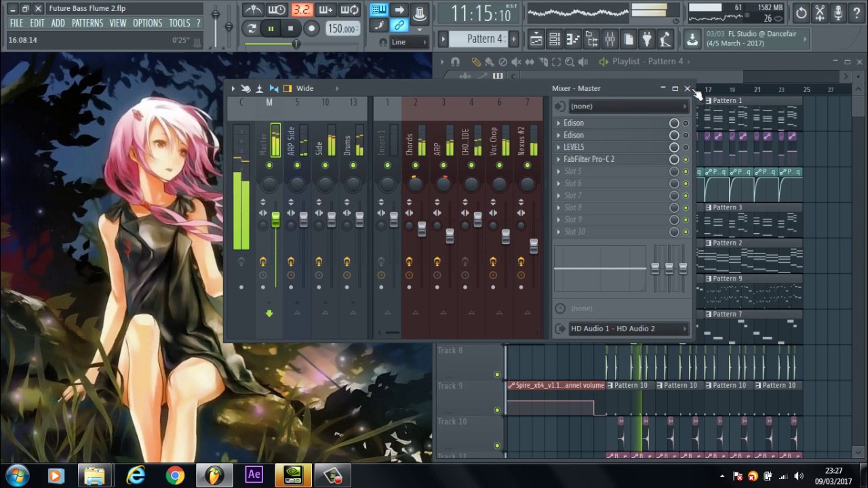Open After Effects from the taskbar
Viewport: 868px width, 488px height.
point(254,475)
